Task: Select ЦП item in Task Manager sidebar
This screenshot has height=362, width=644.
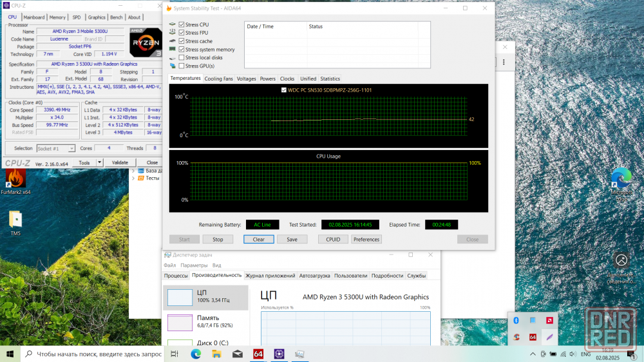Action: (x=206, y=298)
